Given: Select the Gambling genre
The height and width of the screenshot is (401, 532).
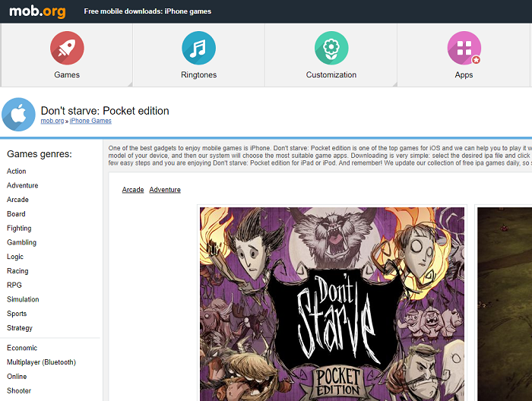Looking at the screenshot, I should 22,242.
